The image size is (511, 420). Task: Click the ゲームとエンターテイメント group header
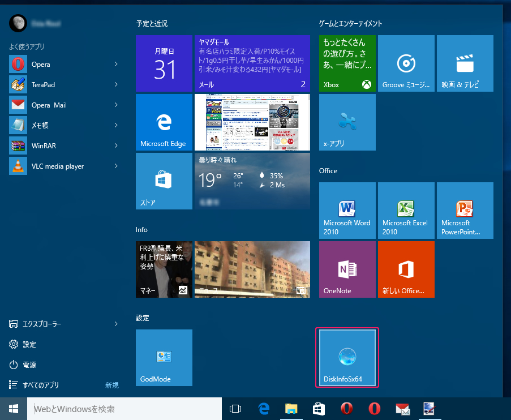(351, 23)
